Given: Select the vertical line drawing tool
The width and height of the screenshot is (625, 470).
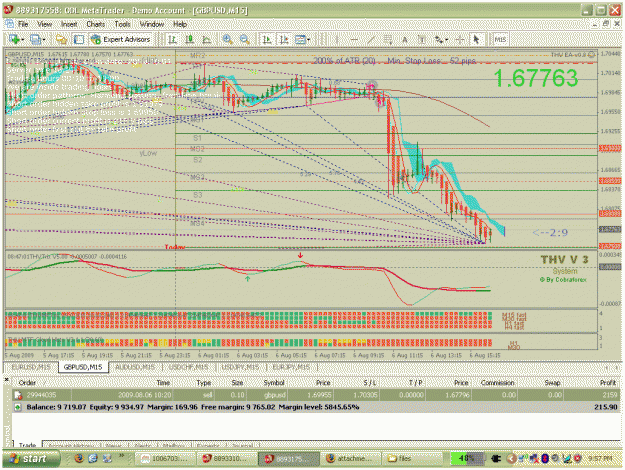Looking at the screenshot, I should pos(337,39).
